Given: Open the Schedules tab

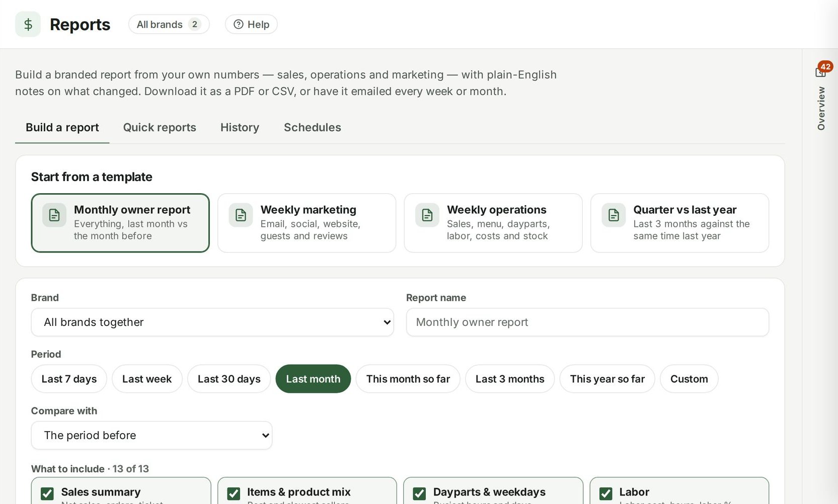Looking at the screenshot, I should [x=313, y=127].
